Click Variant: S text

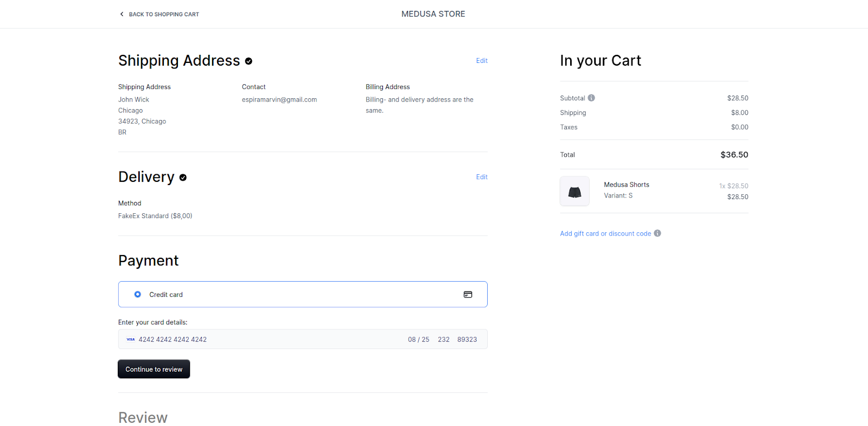click(x=618, y=196)
